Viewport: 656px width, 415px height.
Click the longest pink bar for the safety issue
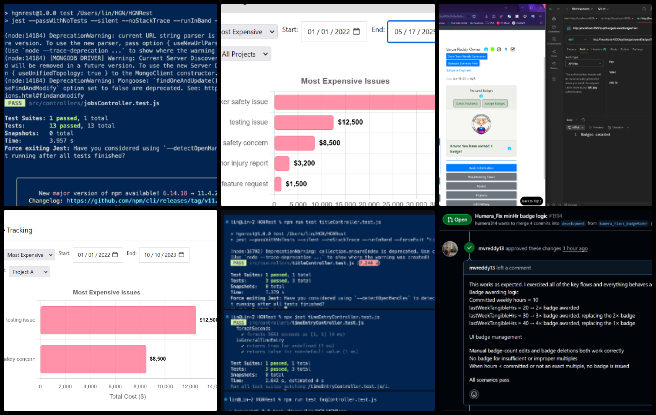coord(355,102)
